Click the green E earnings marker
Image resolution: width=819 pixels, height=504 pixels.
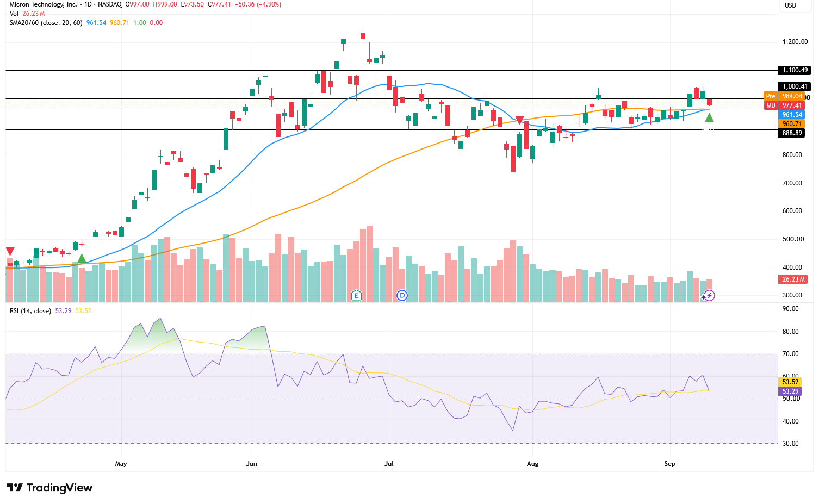(x=356, y=295)
